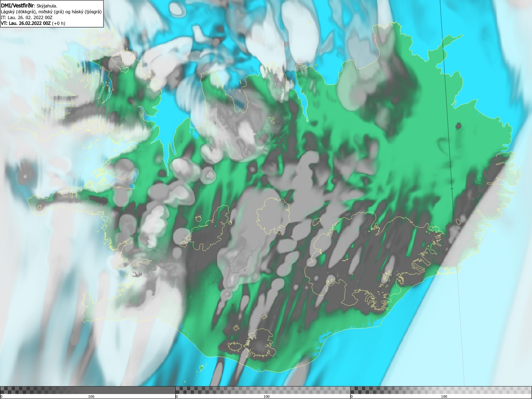Viewport: 532px width, 399px height.
Task: Click the light grey high-cloud color scale bar
Action: point(441,390)
